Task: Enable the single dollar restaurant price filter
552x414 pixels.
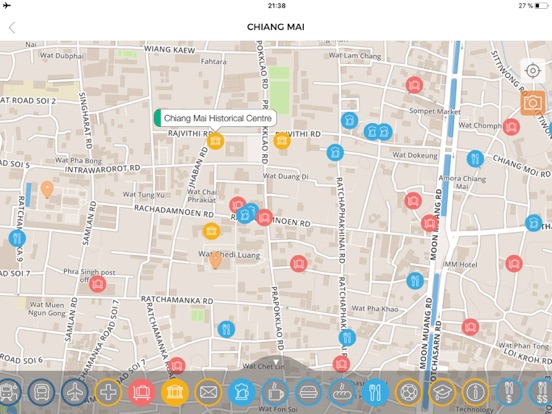Action: [x=509, y=392]
